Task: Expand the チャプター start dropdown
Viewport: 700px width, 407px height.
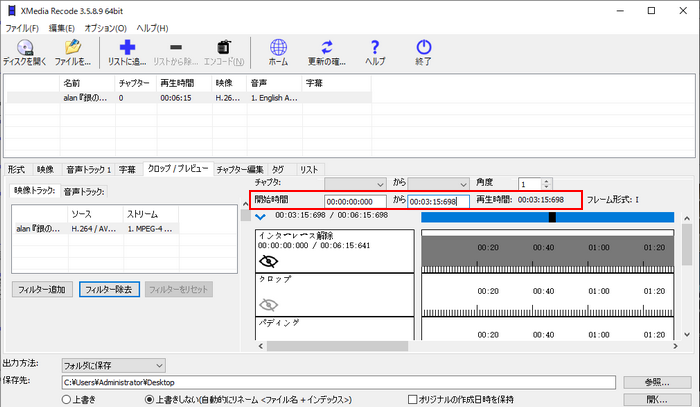Action: [x=379, y=184]
